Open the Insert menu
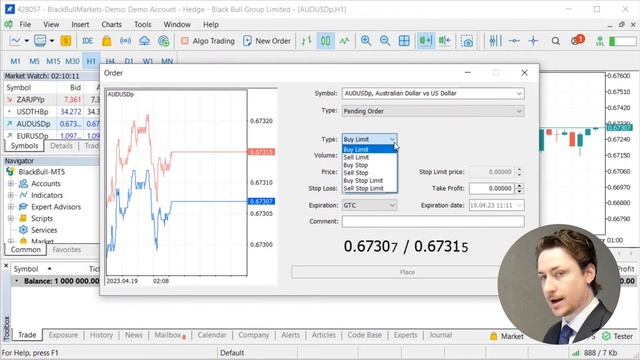The width and height of the screenshot is (640, 360). coord(80,24)
